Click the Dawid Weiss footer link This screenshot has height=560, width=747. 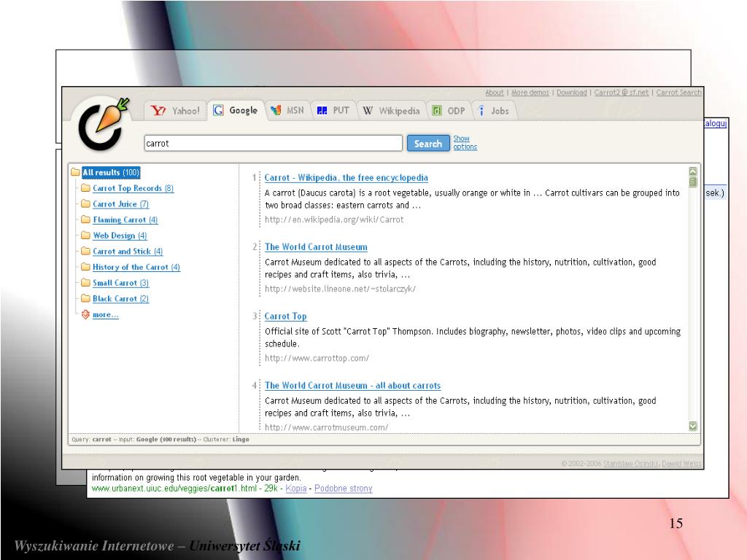[682, 463]
